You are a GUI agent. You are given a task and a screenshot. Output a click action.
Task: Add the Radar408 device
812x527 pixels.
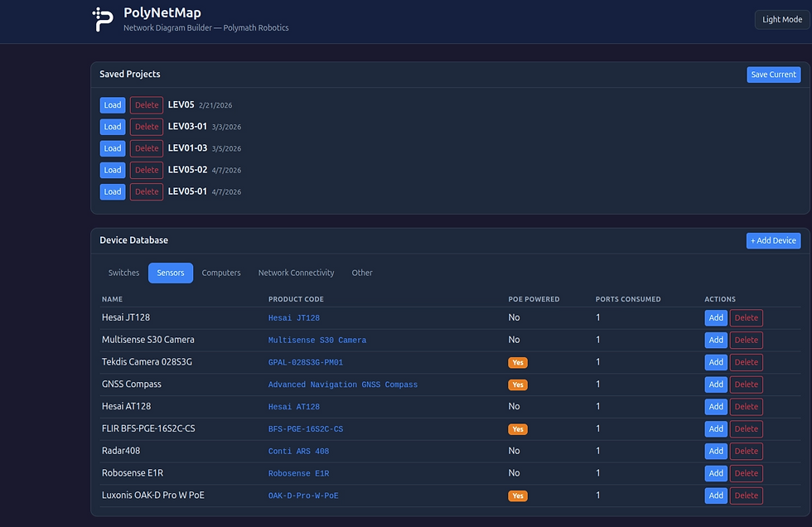pyautogui.click(x=716, y=452)
